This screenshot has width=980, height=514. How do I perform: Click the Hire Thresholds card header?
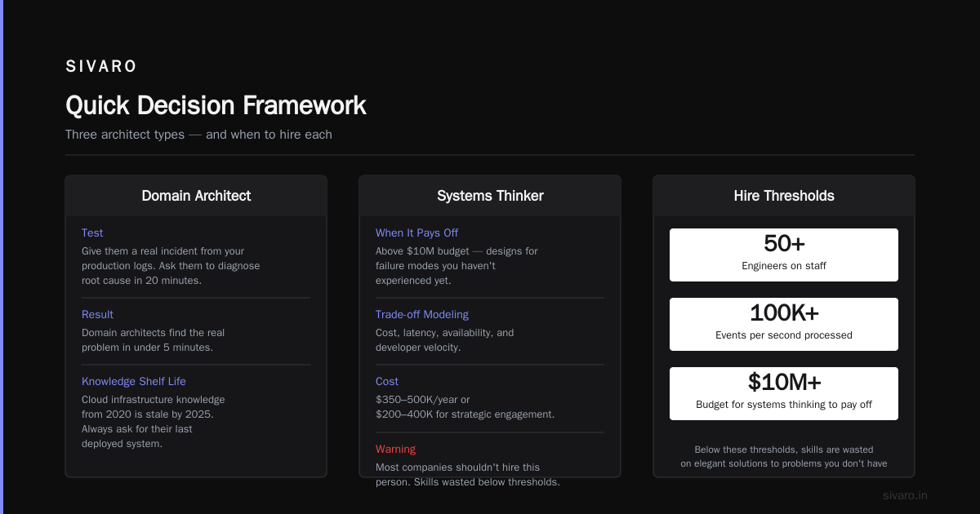784,196
